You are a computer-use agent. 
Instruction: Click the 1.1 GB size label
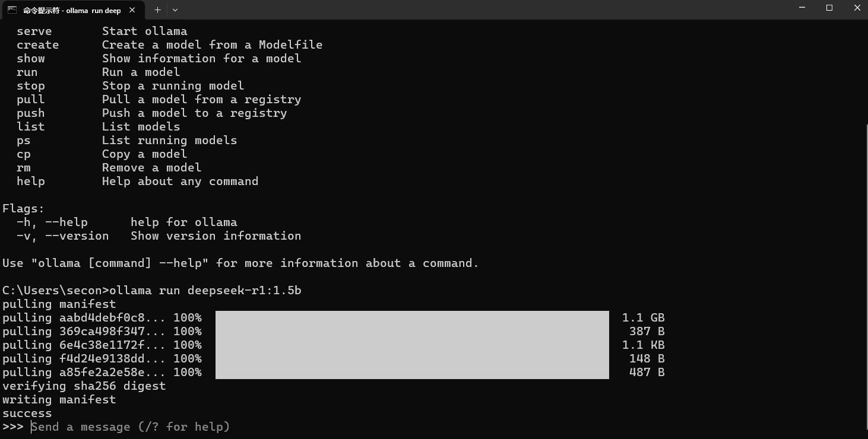[x=644, y=318]
